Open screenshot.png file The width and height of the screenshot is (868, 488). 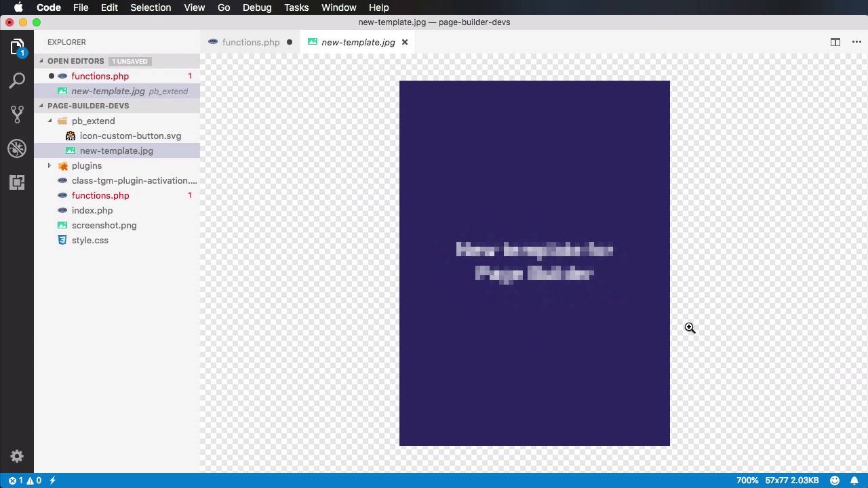(x=117, y=225)
